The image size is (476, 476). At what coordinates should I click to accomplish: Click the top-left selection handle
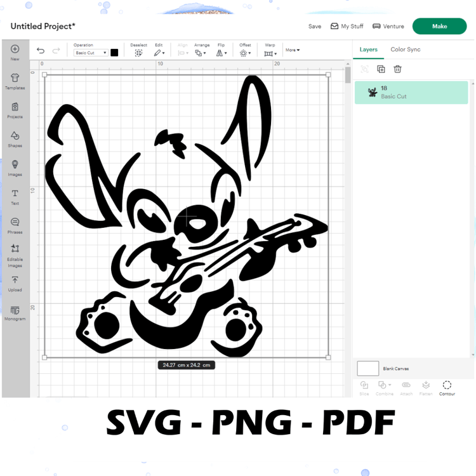pyautogui.click(x=44, y=75)
